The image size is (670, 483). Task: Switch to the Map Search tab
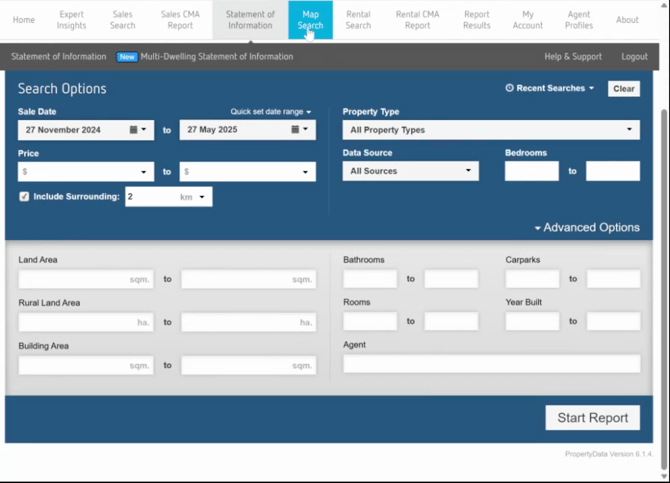(310, 20)
